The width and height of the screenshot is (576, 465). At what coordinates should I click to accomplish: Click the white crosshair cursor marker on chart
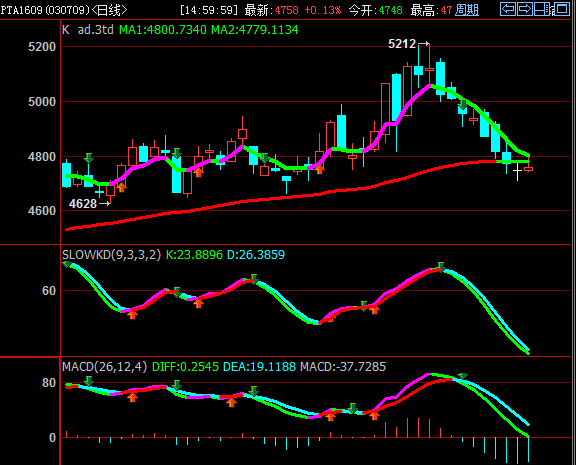click(517, 171)
